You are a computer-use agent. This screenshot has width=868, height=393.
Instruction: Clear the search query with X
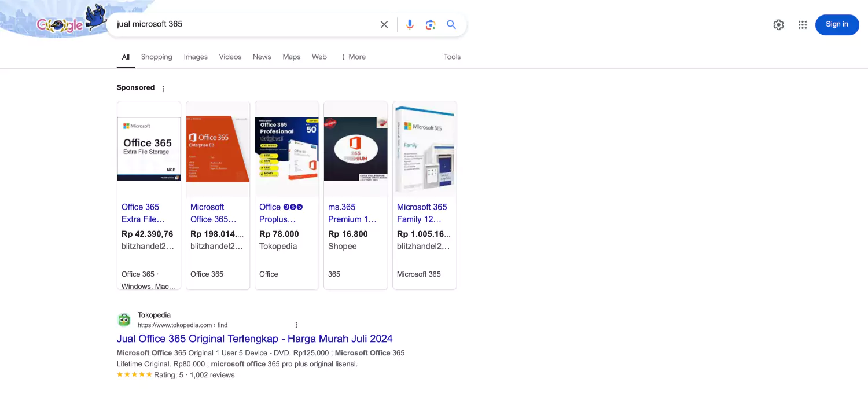(384, 24)
